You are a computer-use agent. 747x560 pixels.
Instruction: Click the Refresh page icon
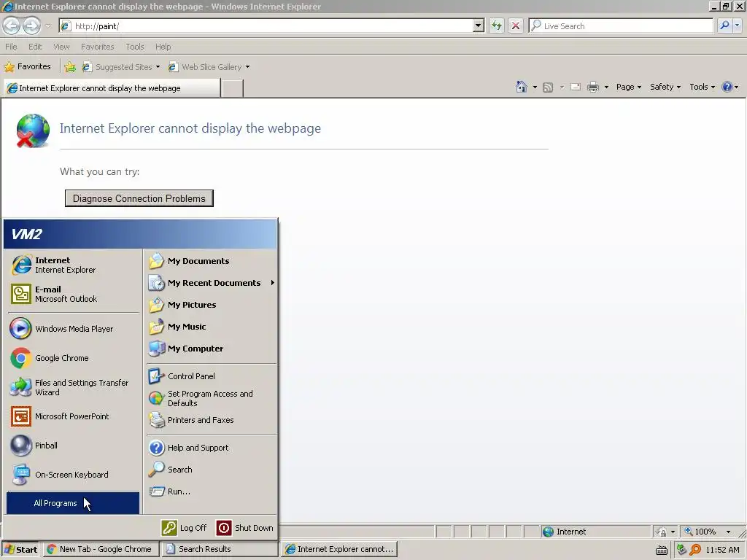[496, 26]
